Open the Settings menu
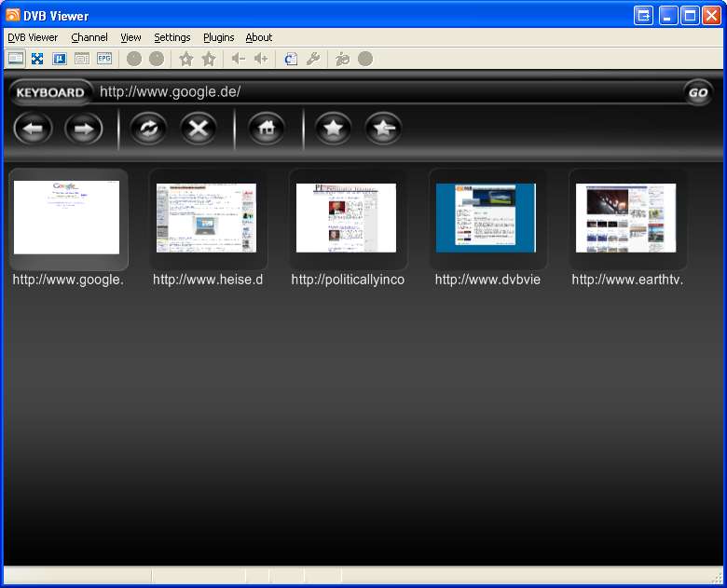Viewport: 727px width, 588px height. [172, 37]
